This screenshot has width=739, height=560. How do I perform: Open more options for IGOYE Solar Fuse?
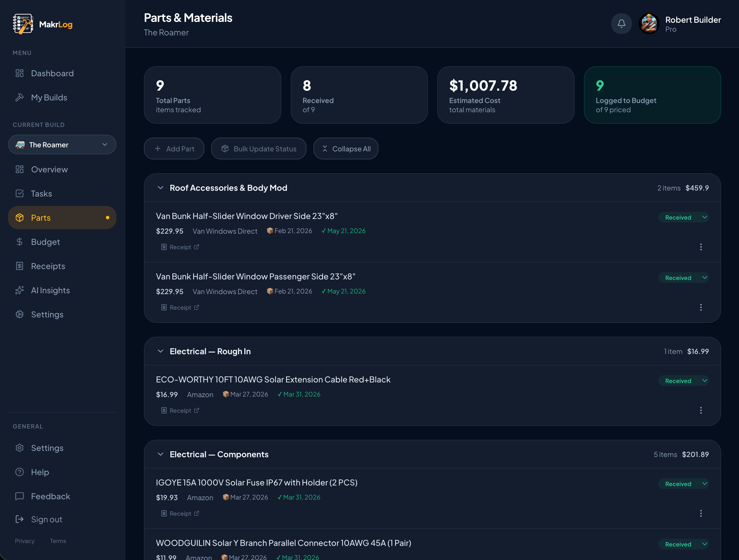point(701,514)
